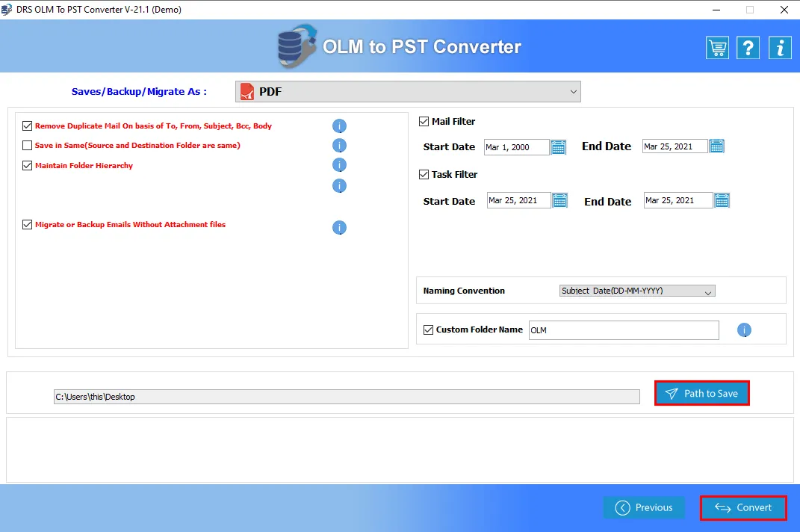Click the Mail Filter End Date field

coord(675,146)
